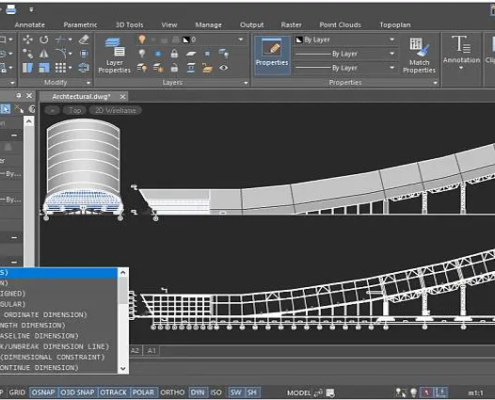Select the Fillet tool icon
The image size is (495, 400).
(60, 54)
